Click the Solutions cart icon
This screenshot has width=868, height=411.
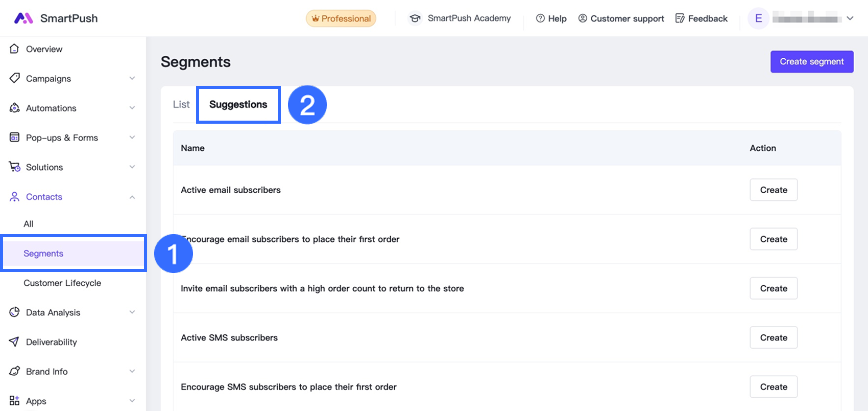pos(14,167)
